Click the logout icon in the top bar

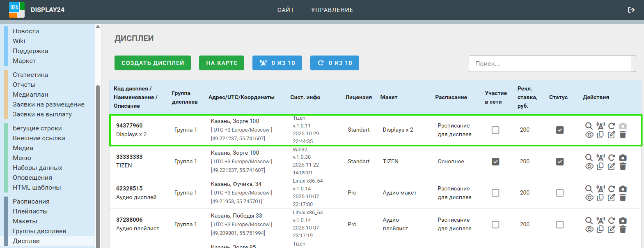(631, 10)
